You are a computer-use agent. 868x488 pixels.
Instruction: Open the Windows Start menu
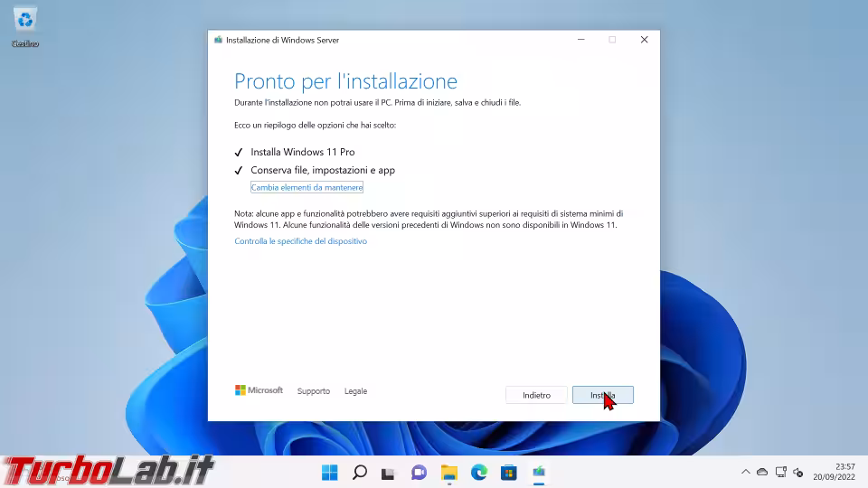tap(329, 473)
